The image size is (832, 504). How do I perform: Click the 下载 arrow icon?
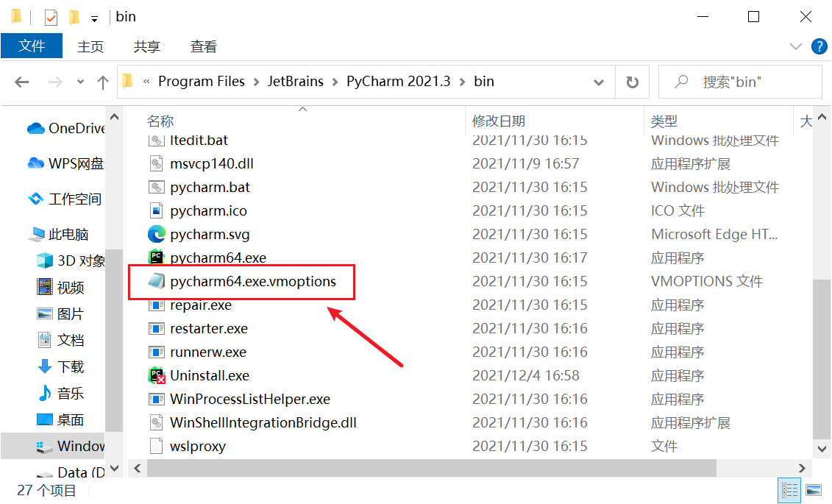click(x=45, y=366)
